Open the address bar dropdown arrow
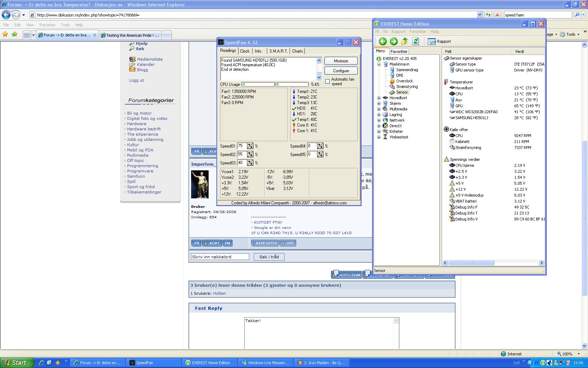 point(479,15)
